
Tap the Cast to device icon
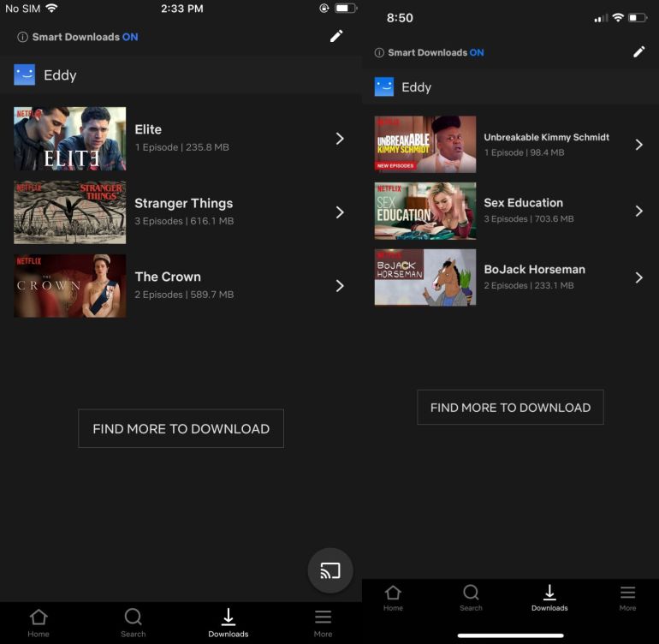point(329,570)
